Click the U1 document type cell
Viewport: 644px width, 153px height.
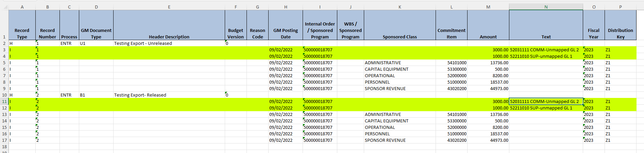pyautogui.click(x=83, y=43)
